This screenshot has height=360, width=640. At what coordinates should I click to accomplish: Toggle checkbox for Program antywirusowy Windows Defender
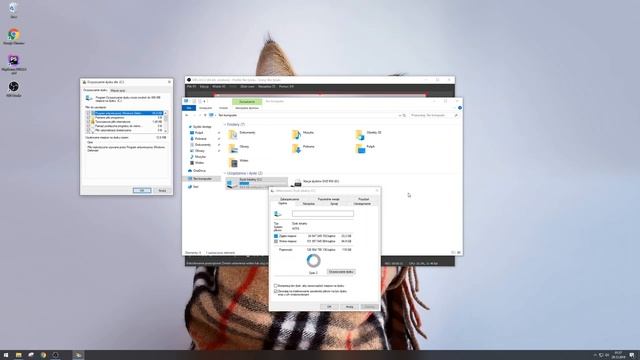(88, 113)
